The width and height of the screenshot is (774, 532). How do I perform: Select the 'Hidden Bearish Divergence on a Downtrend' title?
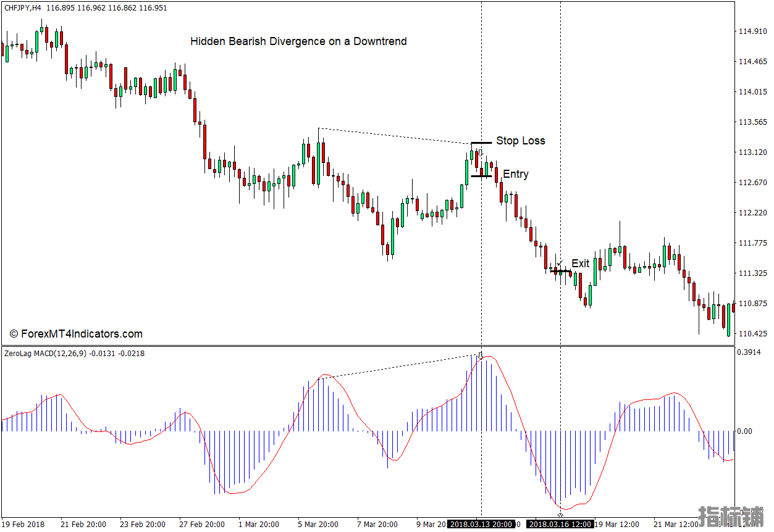point(298,41)
